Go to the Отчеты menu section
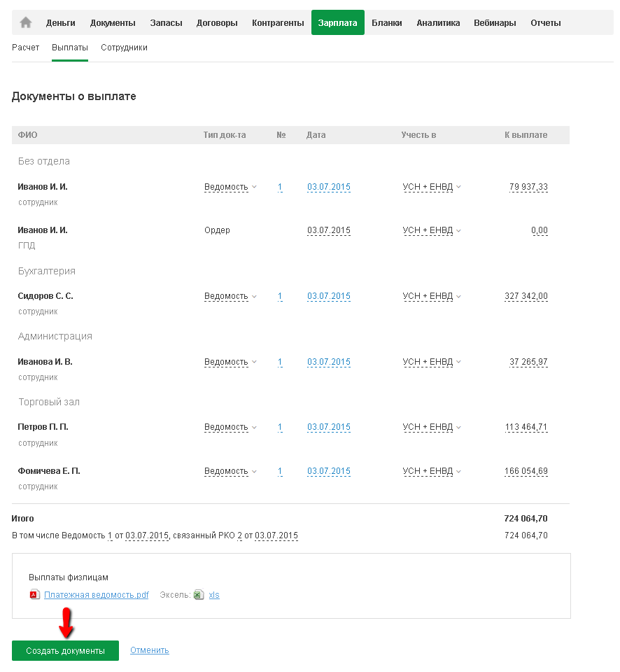The image size is (620, 672). click(x=545, y=22)
